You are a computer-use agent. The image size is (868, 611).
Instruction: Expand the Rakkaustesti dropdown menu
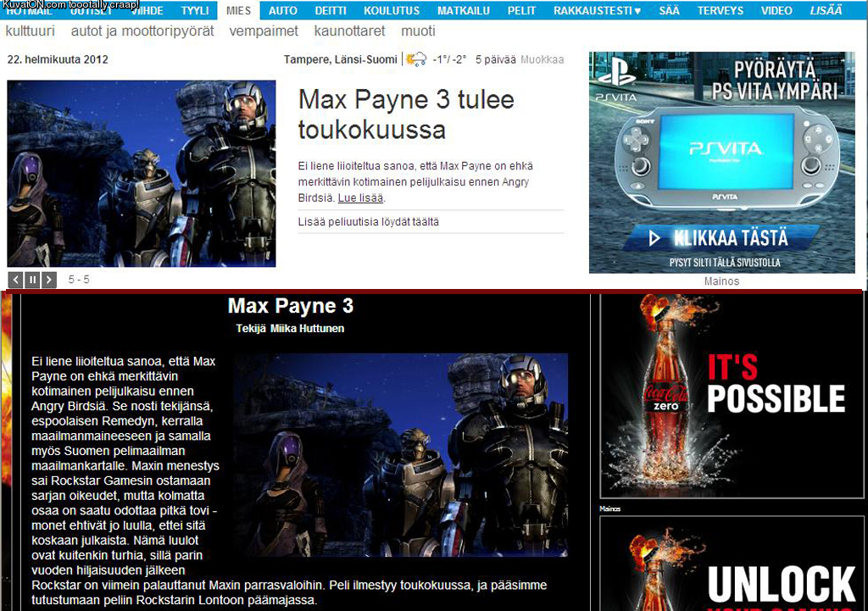point(597,11)
